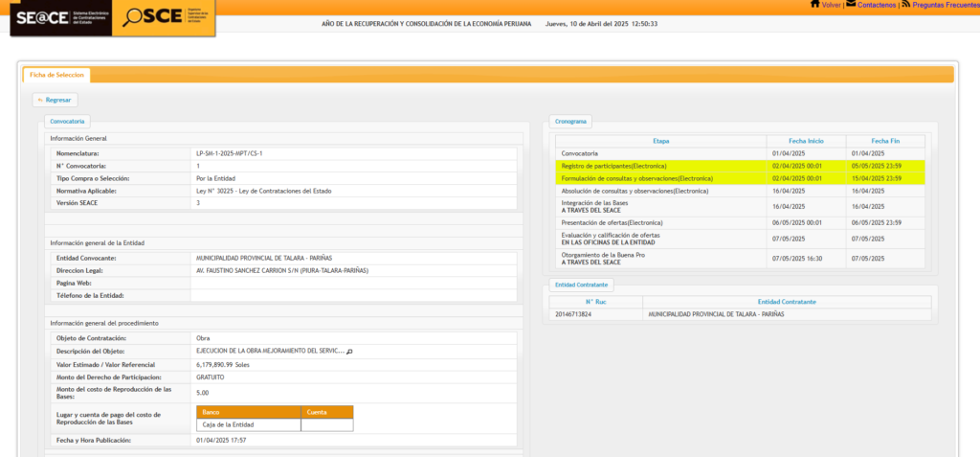Viewport: 980px width, 457px height.
Task: Open the Volver link
Action: [x=831, y=5]
